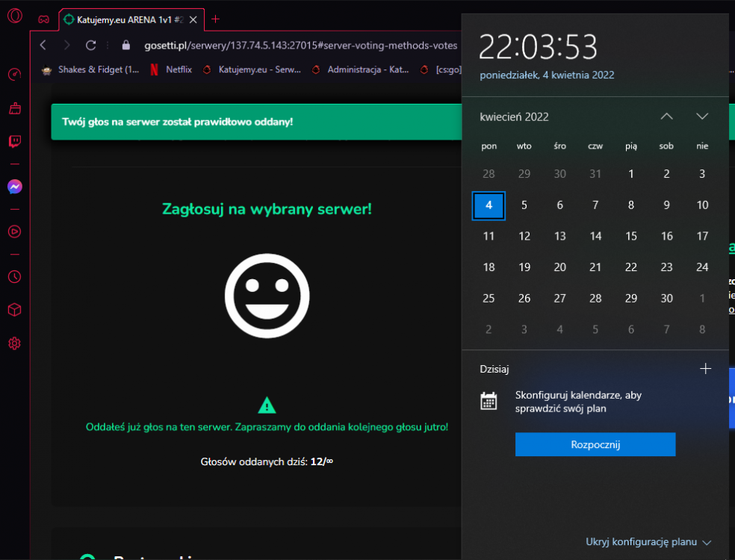735x560 pixels.
Task: Open GX Control speedometer in sidebar
Action: point(14,74)
